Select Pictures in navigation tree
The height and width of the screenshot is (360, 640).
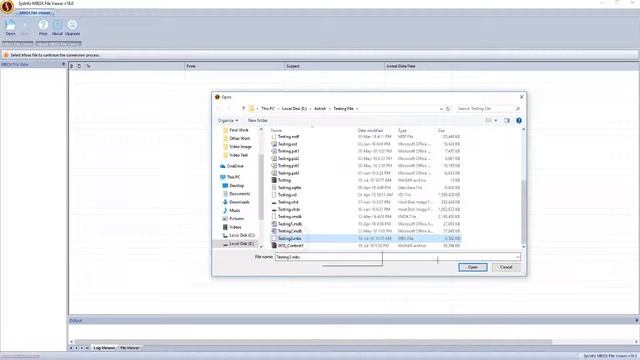click(236, 219)
